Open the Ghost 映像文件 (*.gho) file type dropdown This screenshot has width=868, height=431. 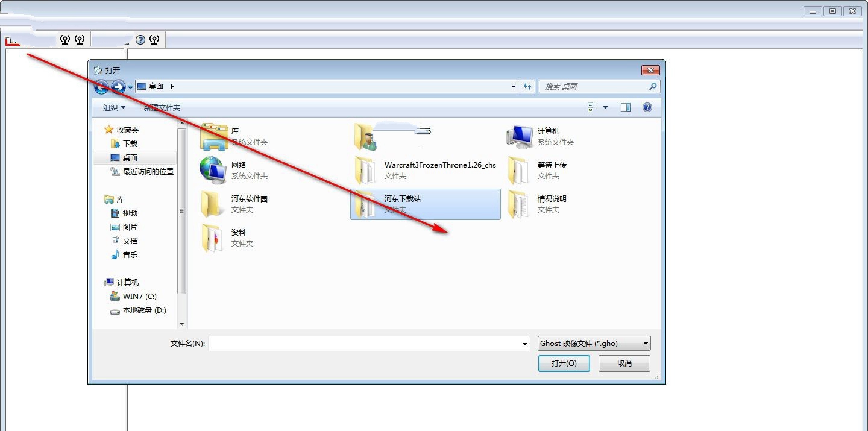coord(594,344)
